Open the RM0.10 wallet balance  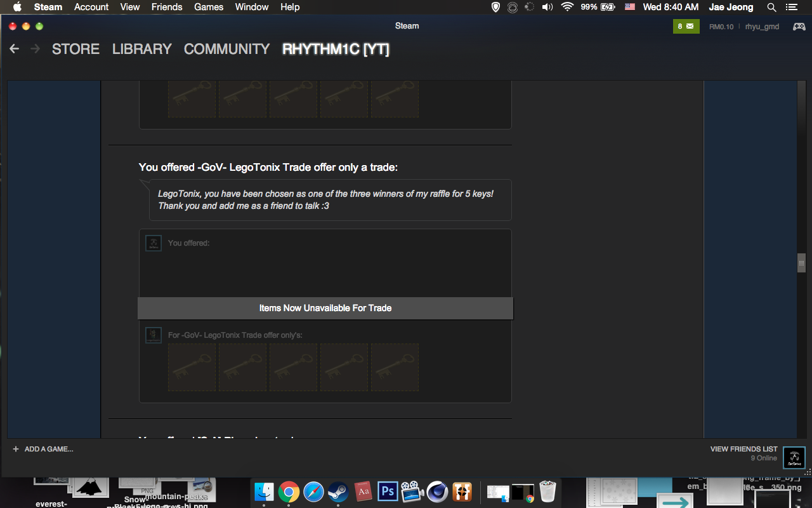coord(721,27)
